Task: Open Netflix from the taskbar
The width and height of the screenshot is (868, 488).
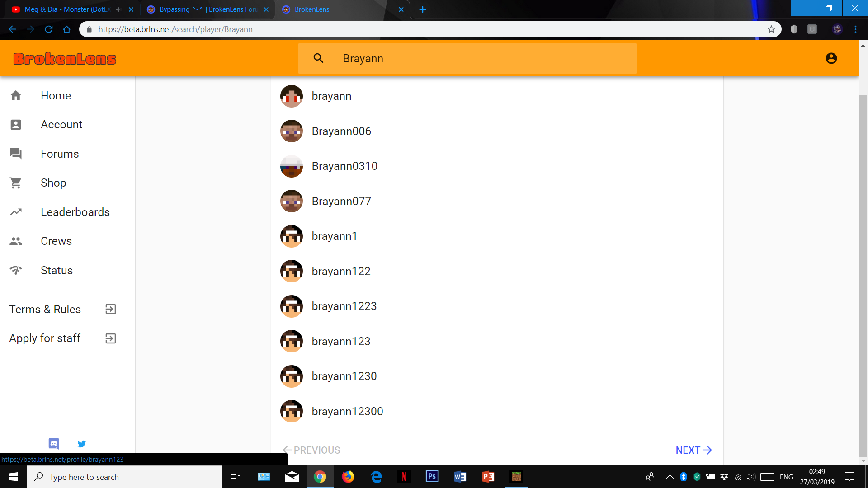Action: (x=404, y=477)
